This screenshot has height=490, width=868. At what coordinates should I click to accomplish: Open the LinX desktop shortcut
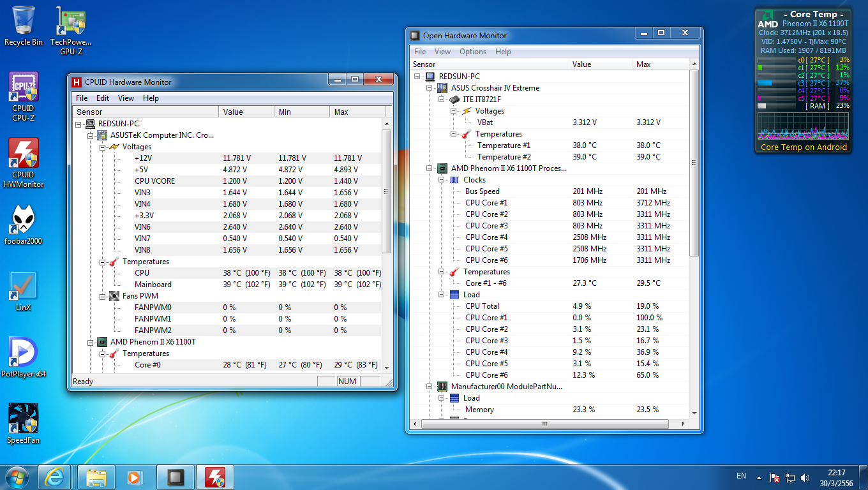click(23, 287)
